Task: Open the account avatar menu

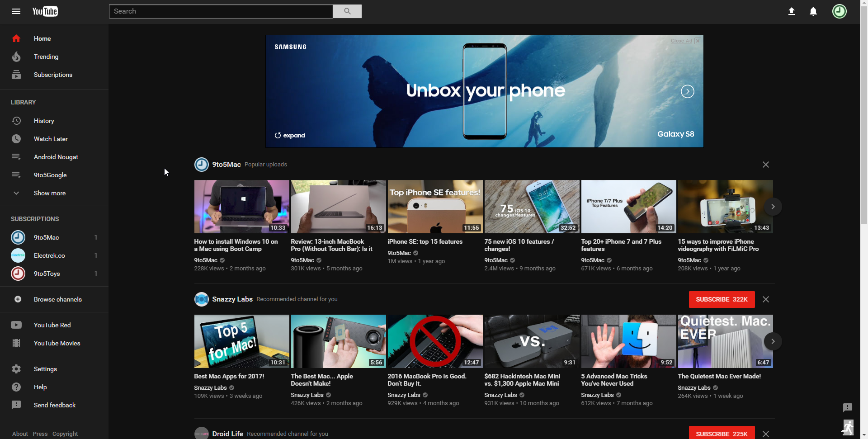Action: (x=839, y=11)
